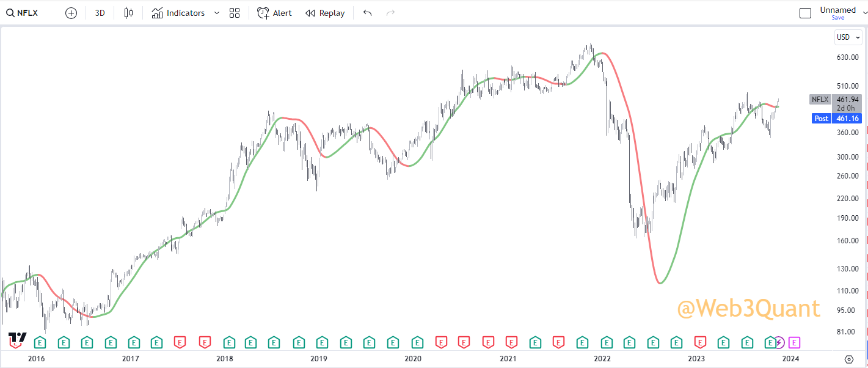Click the 260.00 price scale label

pyautogui.click(x=848, y=176)
